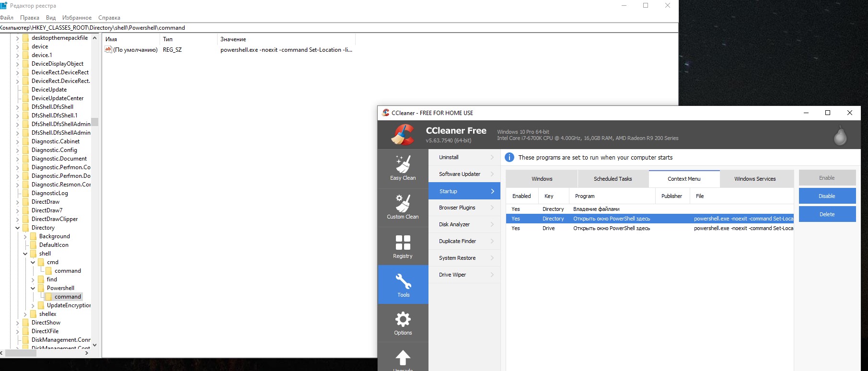868x371 pixels.
Task: Collapse the Directory key in the tree
Action: [x=18, y=228]
